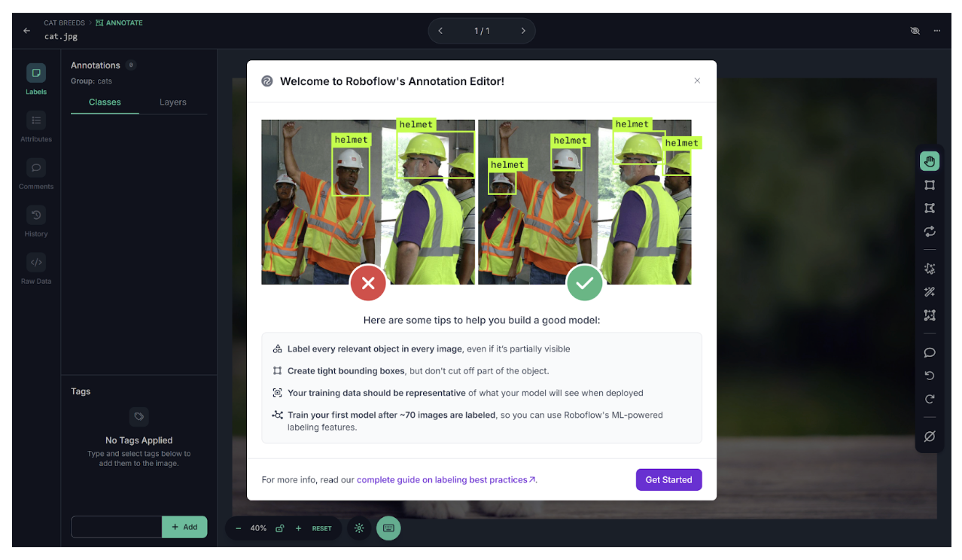Open the three-dots more options menu
Screen dimensions: 962x560
point(937,31)
